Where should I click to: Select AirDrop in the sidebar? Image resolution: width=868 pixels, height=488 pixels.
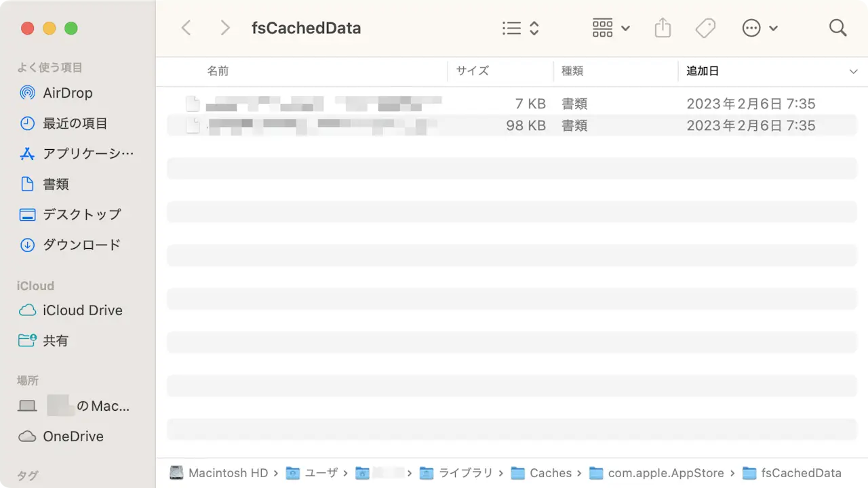[67, 93]
